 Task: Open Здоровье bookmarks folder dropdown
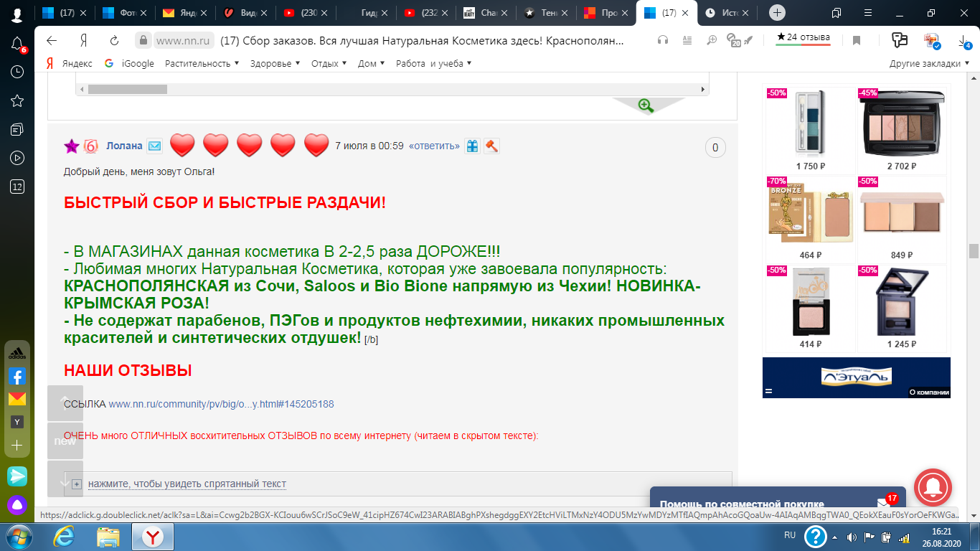tap(275, 63)
